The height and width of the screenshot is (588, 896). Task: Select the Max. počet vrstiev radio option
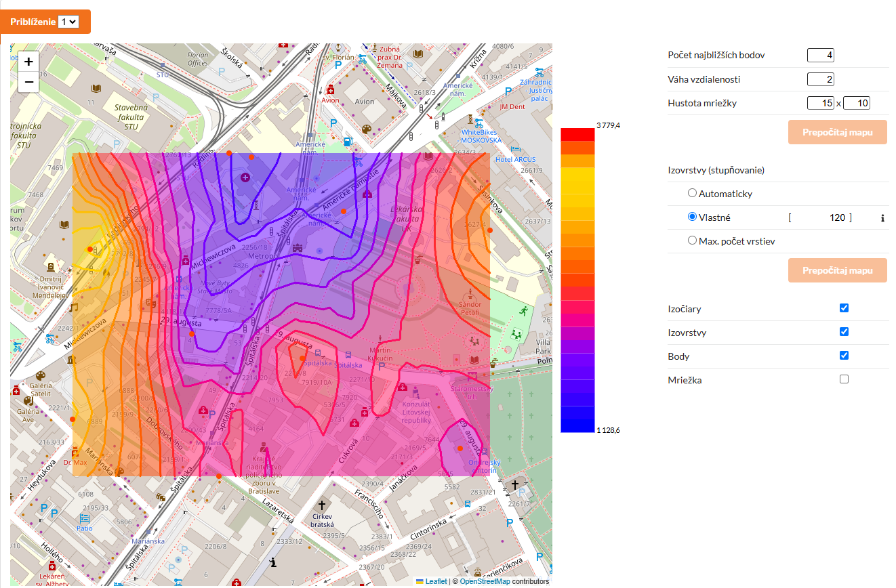(692, 240)
